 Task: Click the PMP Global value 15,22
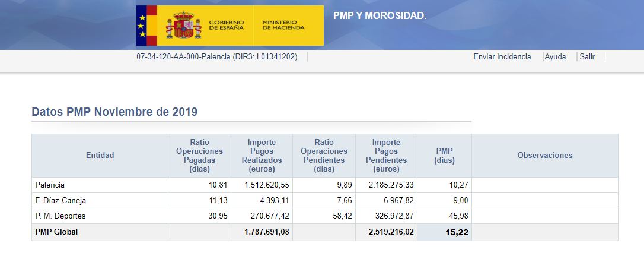coord(457,232)
